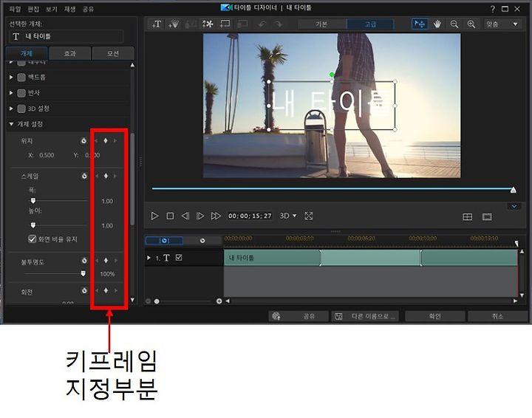Collapse the 개체 설정 section

tap(11, 124)
